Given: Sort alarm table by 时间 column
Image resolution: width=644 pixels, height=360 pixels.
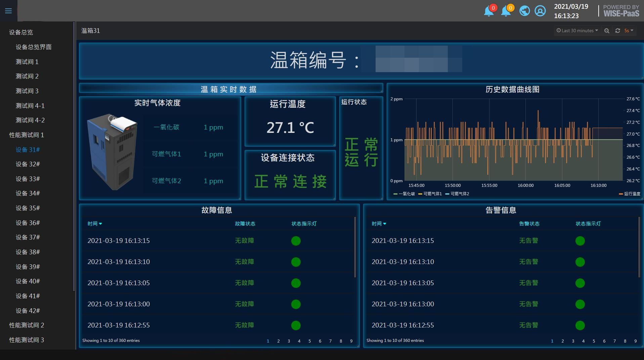Looking at the screenshot, I should click(x=379, y=224).
